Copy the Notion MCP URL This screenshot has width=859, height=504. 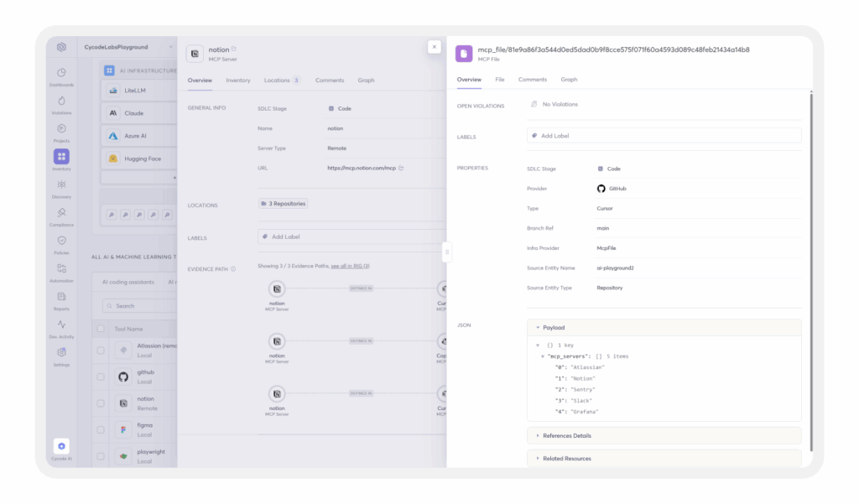401,169
